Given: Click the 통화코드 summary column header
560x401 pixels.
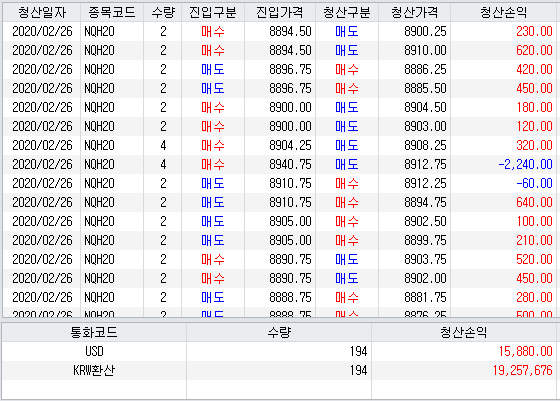Looking at the screenshot, I should click(94, 332).
